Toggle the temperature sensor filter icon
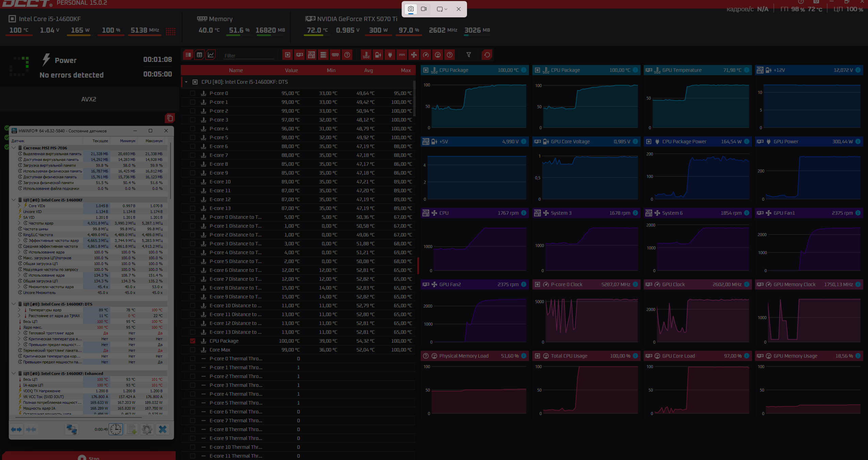This screenshot has height=460, width=868. tap(366, 55)
